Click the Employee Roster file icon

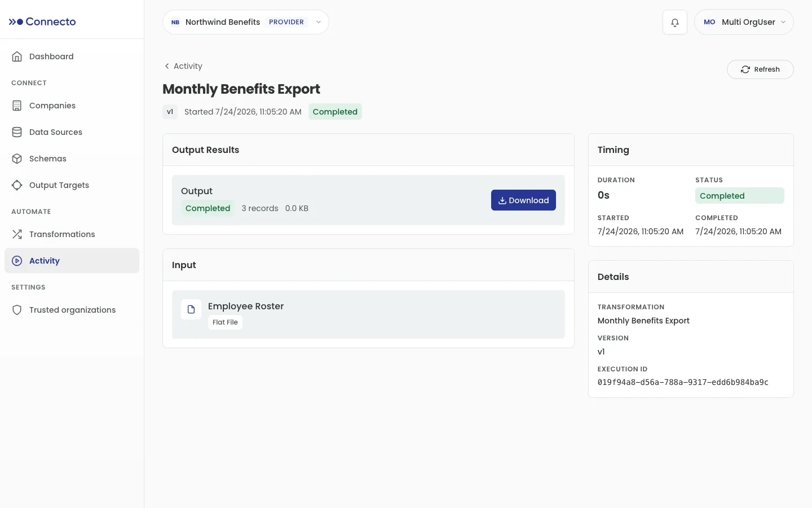(191, 309)
